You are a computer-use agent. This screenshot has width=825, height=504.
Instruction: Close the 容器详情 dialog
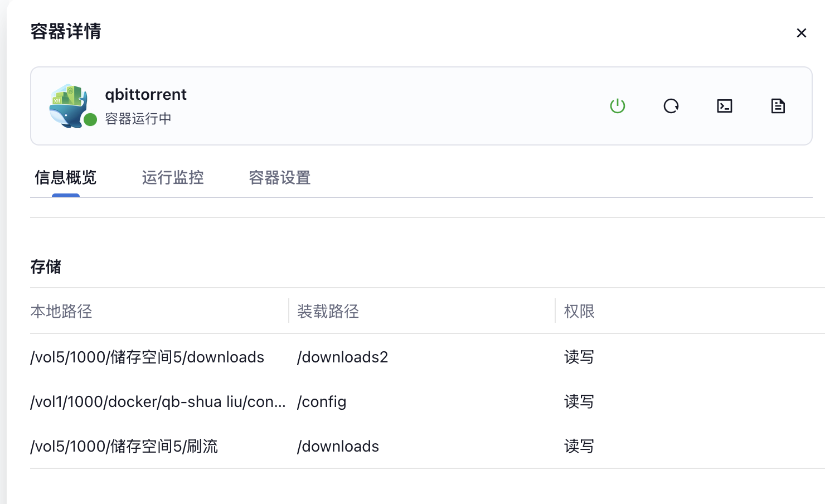tap(802, 33)
